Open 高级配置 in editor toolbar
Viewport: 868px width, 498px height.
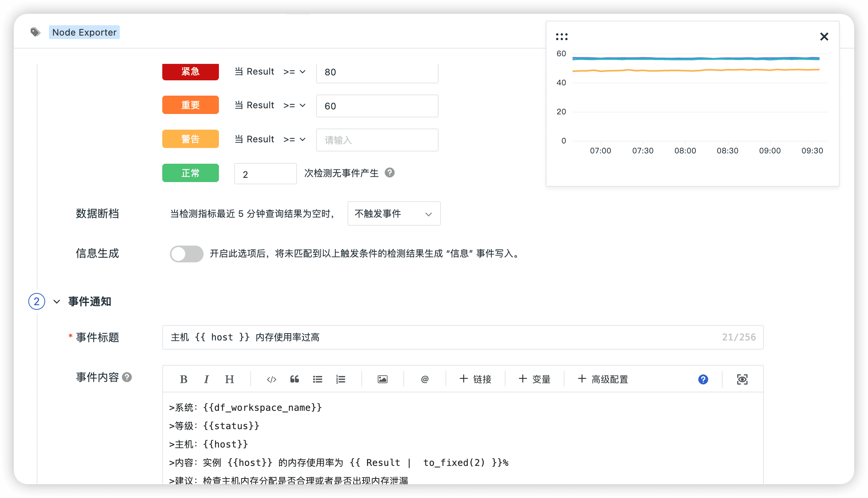point(603,379)
